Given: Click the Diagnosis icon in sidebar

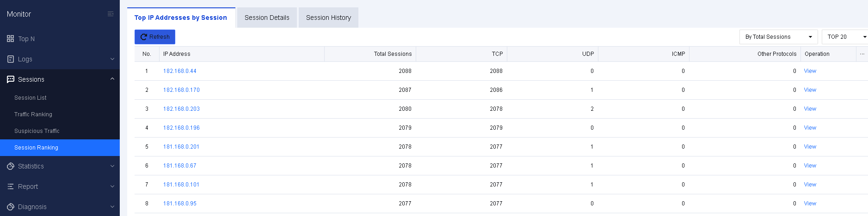Looking at the screenshot, I should pos(10,207).
